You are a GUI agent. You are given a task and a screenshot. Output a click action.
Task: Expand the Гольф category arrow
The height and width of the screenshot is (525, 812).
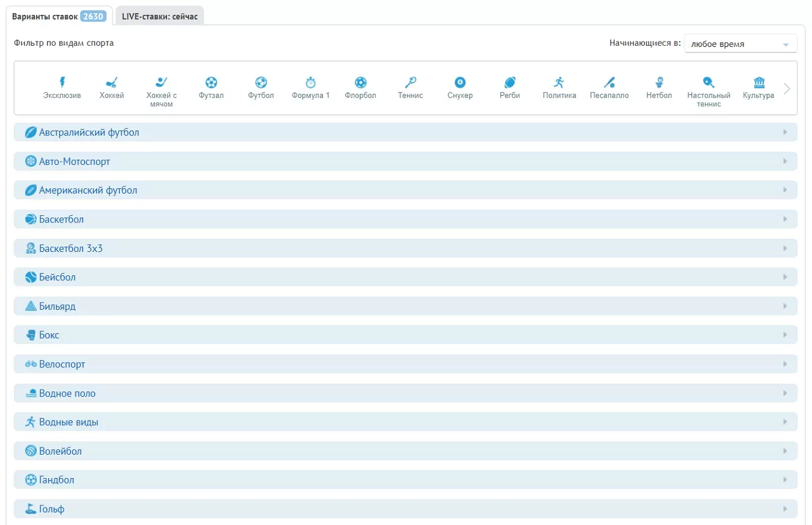pos(785,509)
